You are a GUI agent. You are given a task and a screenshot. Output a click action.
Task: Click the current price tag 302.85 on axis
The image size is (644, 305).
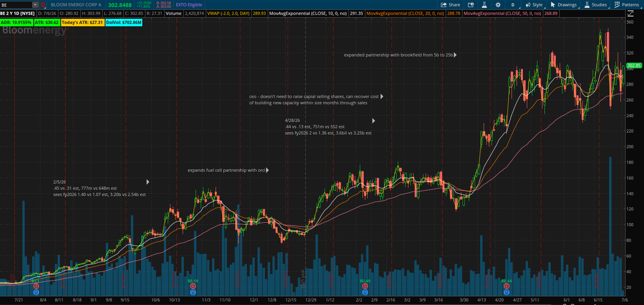pyautogui.click(x=634, y=66)
